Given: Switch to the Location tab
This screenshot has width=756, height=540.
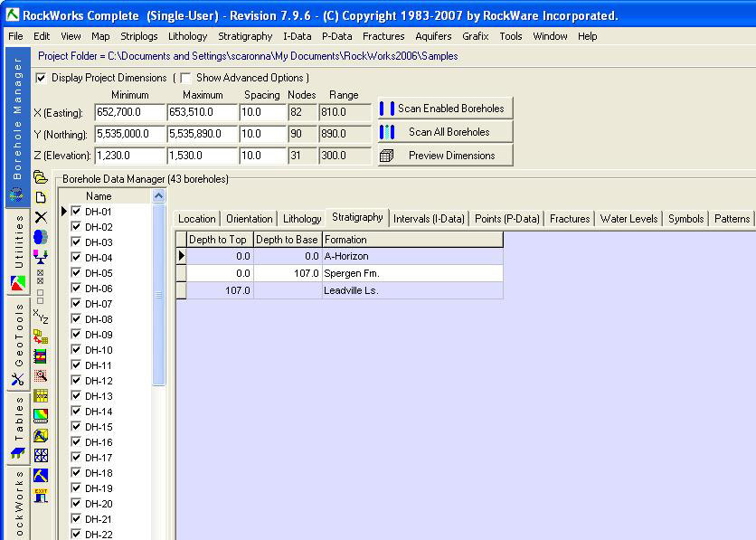Looking at the screenshot, I should click(197, 219).
